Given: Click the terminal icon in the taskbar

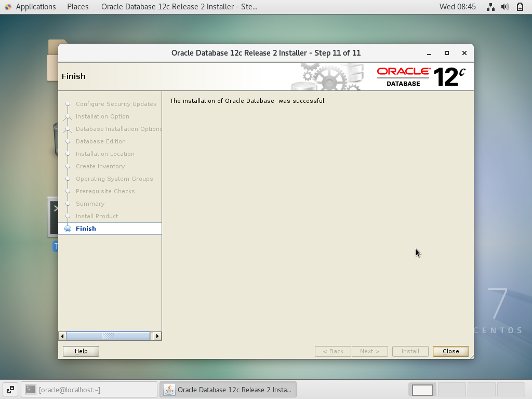Looking at the screenshot, I should point(31,390).
